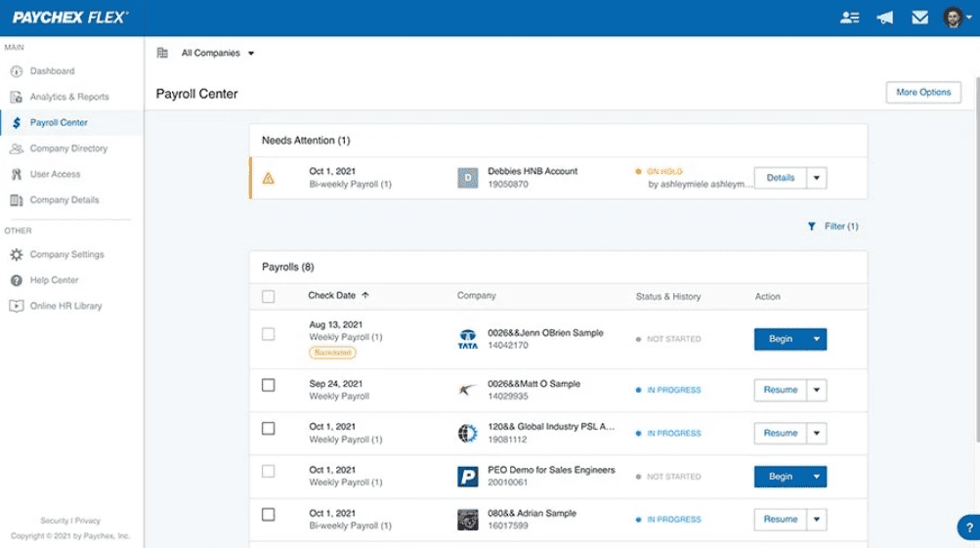Open Analytics & Reports menu item
The width and height of the screenshot is (980, 548).
click(69, 97)
